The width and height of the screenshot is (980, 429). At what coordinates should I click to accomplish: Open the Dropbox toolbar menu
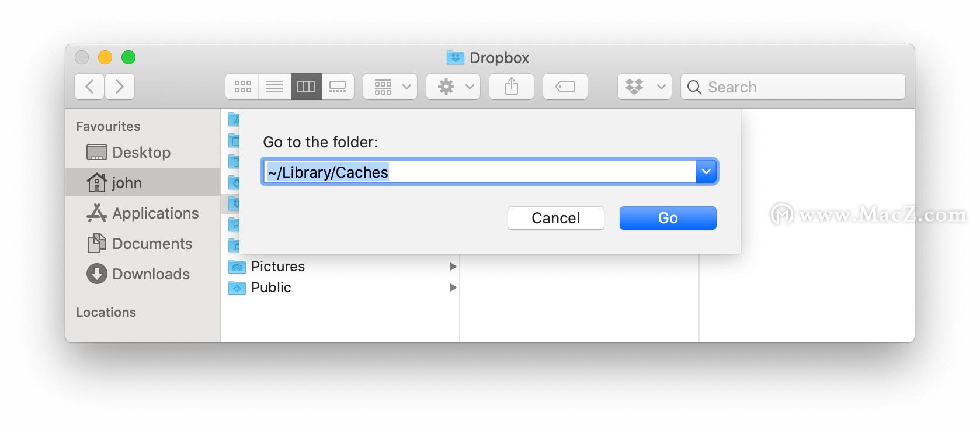click(644, 87)
